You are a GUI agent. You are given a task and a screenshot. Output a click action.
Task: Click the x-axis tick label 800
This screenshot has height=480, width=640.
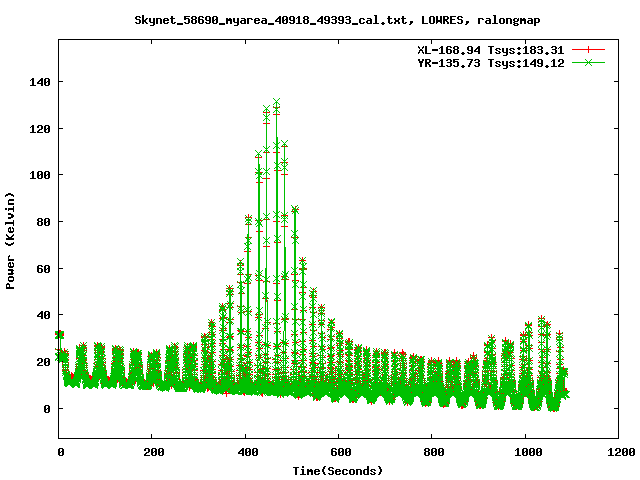click(433, 452)
